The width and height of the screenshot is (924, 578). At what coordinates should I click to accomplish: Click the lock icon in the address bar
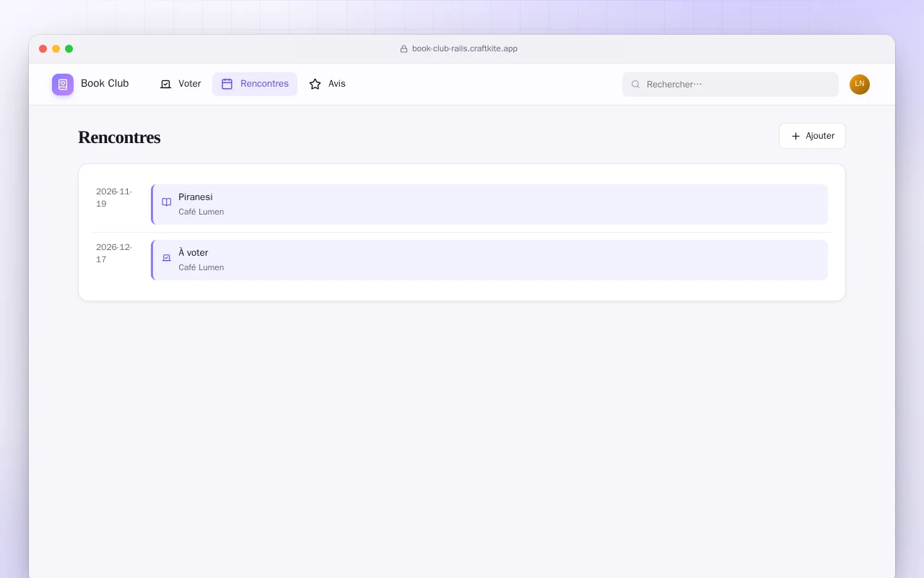pyautogui.click(x=404, y=49)
